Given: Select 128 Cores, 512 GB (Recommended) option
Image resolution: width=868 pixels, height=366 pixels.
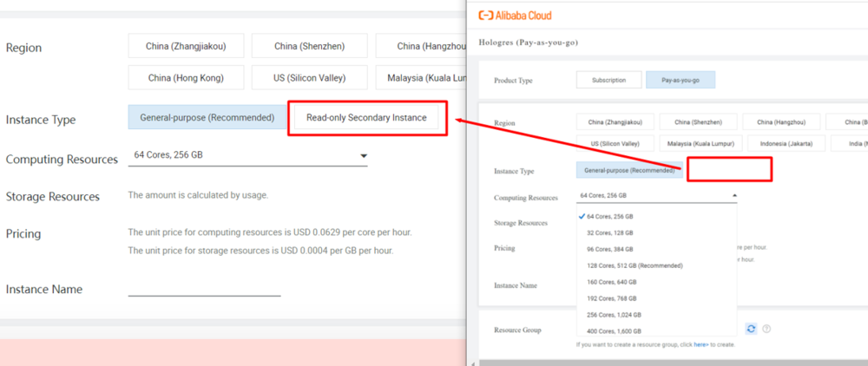Looking at the screenshot, I should [656, 265].
